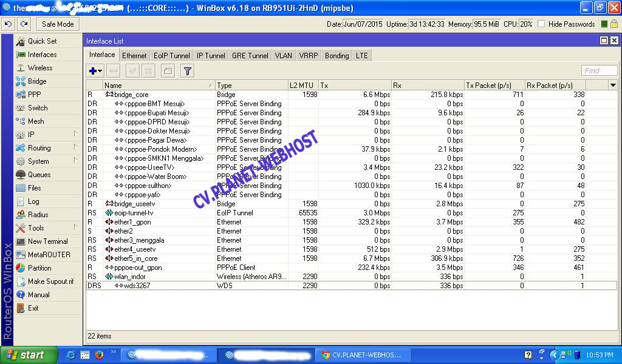Toggle Safe Mode button
This screenshot has width=622, height=364.
[58, 24]
